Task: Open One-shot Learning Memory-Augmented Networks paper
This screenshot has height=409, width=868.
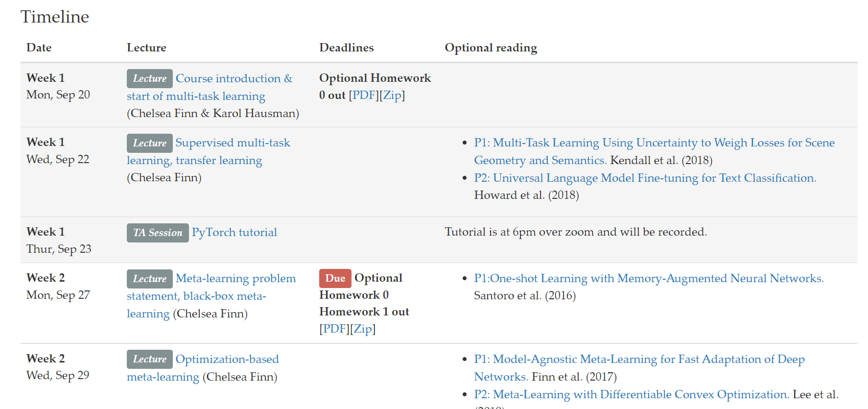Action: (x=649, y=279)
